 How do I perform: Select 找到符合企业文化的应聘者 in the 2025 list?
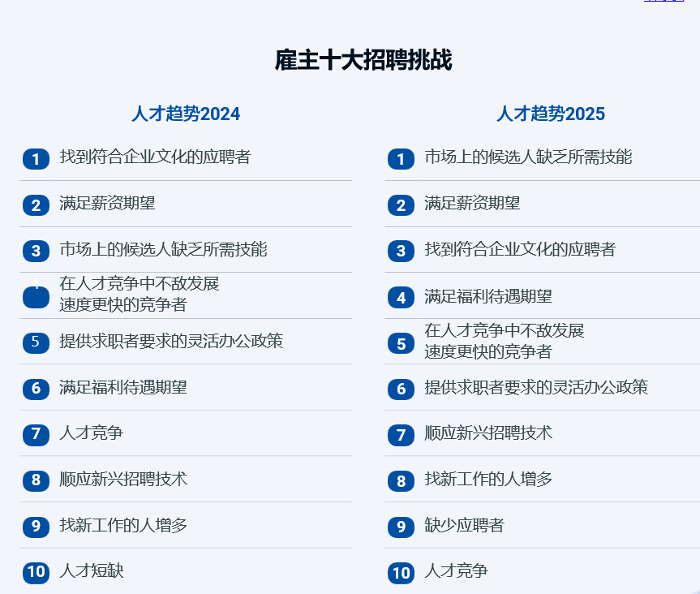[x=520, y=249]
